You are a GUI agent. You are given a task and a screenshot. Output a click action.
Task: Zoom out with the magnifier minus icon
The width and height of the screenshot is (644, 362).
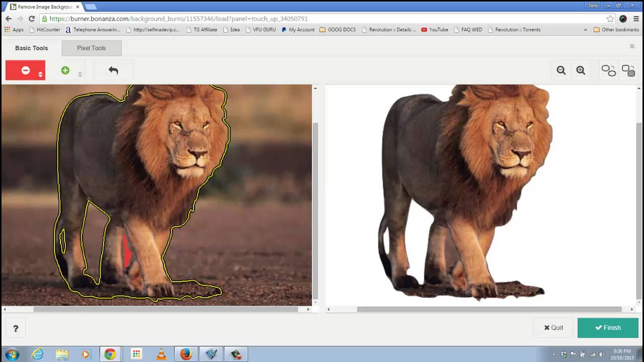(561, 70)
